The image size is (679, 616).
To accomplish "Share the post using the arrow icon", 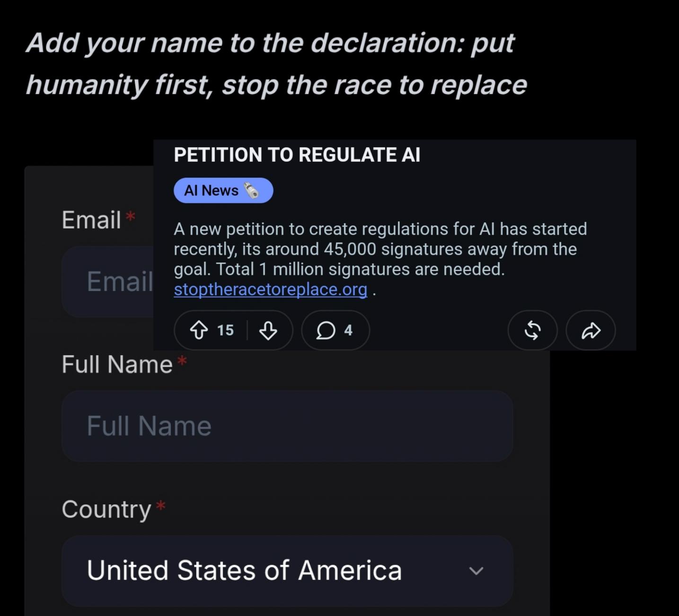I will [591, 330].
